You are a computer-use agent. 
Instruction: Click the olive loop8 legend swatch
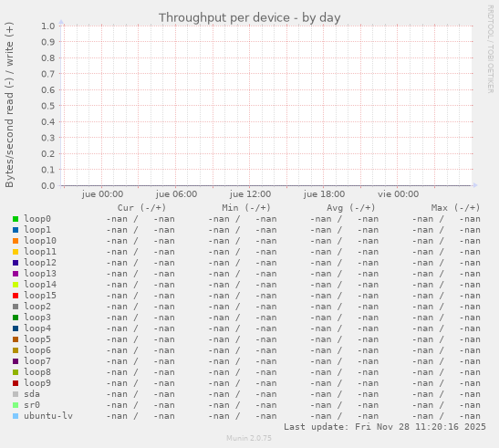[16, 372]
